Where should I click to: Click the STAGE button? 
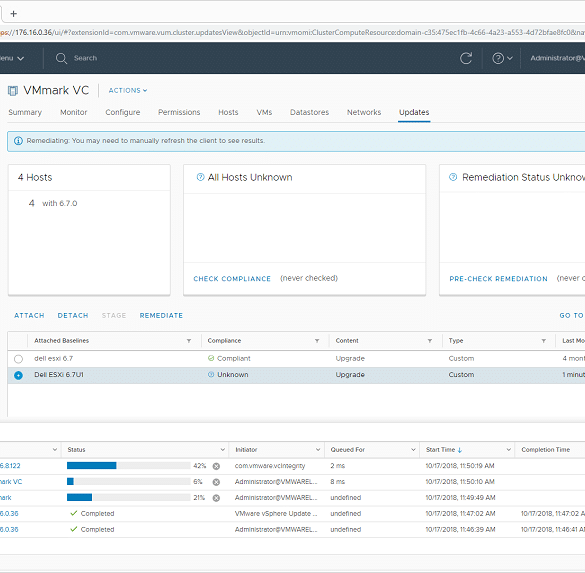click(114, 316)
